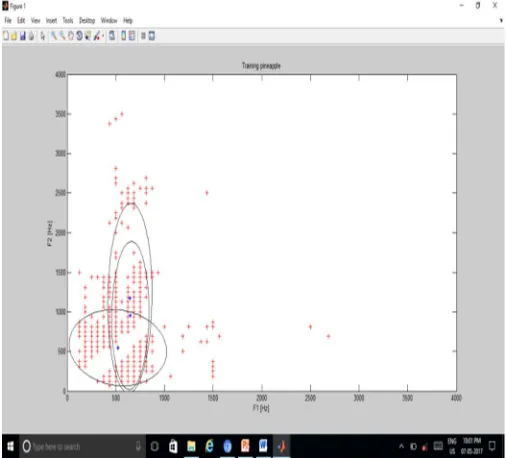This screenshot has height=458, width=506.
Task: Open the Action Center notifications icon
Action: 492,446
